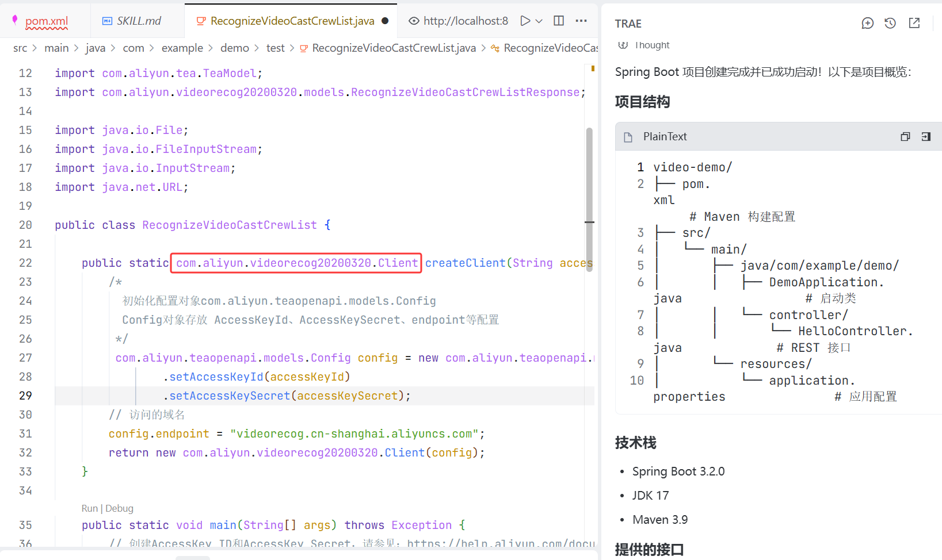Viewport: 942px width, 560px height.
Task: Open RecognizeVideoCastCrewList.java breadcrumb file
Action: tap(394, 48)
